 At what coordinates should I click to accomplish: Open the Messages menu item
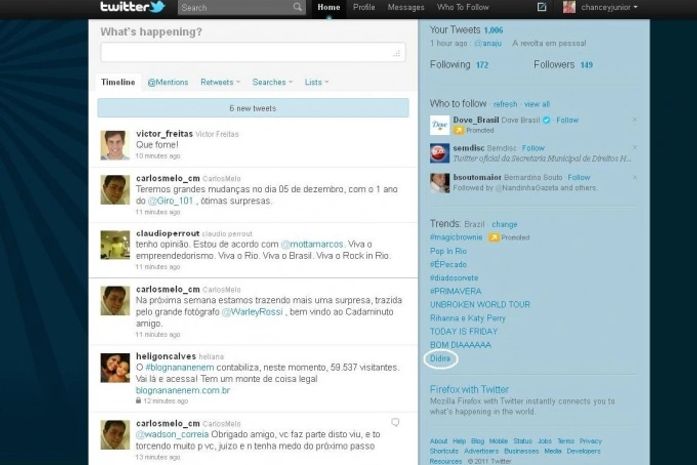[405, 7]
